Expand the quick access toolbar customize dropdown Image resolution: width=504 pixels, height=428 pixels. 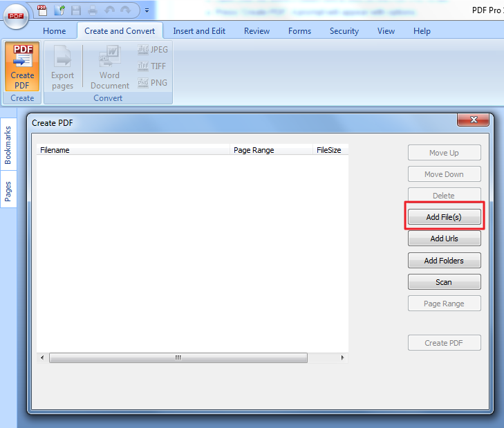click(147, 11)
